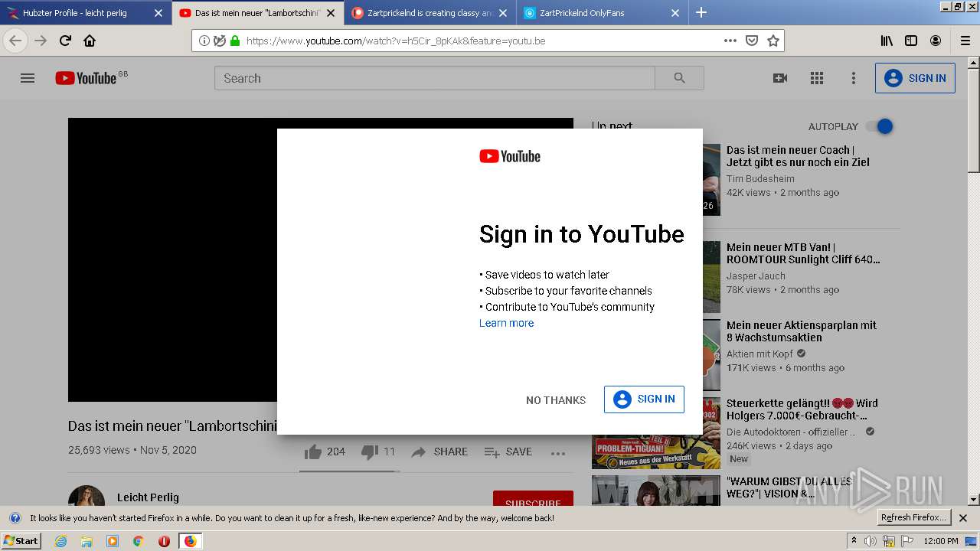The height and width of the screenshot is (551, 980).
Task: Show sidebars icon in Firefox toolbar
Action: [911, 41]
